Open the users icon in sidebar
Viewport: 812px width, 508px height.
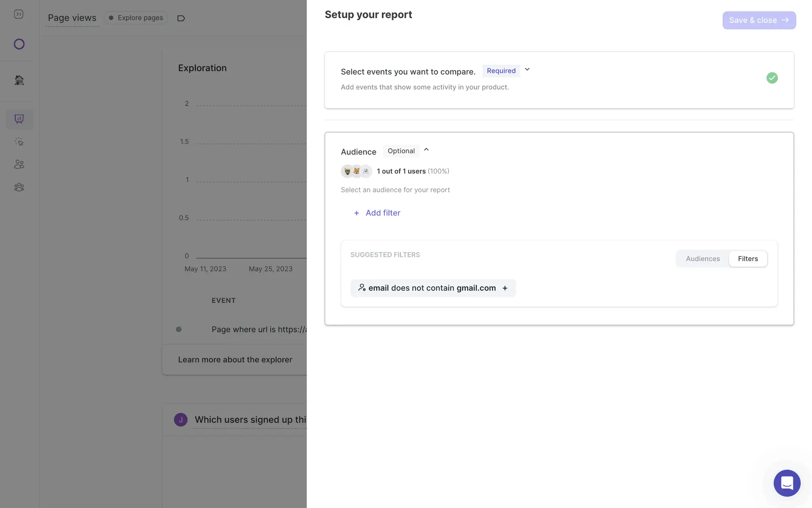tap(19, 164)
